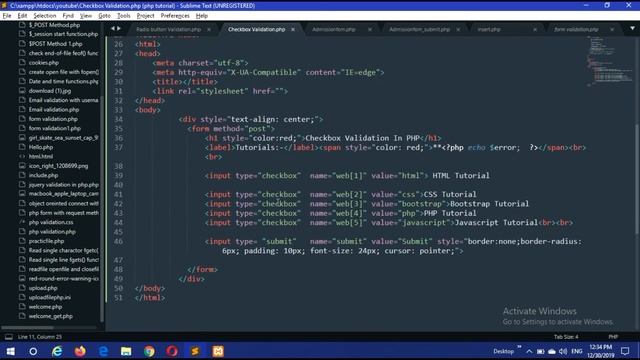Open the Project menu
640x360 pixels.
(x=145, y=16)
